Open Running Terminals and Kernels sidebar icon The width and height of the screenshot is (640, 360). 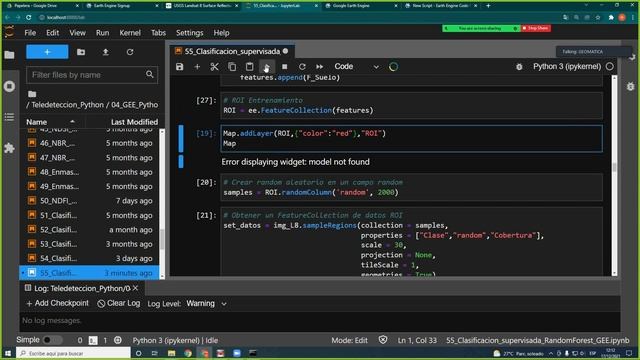pyautogui.click(x=9, y=86)
